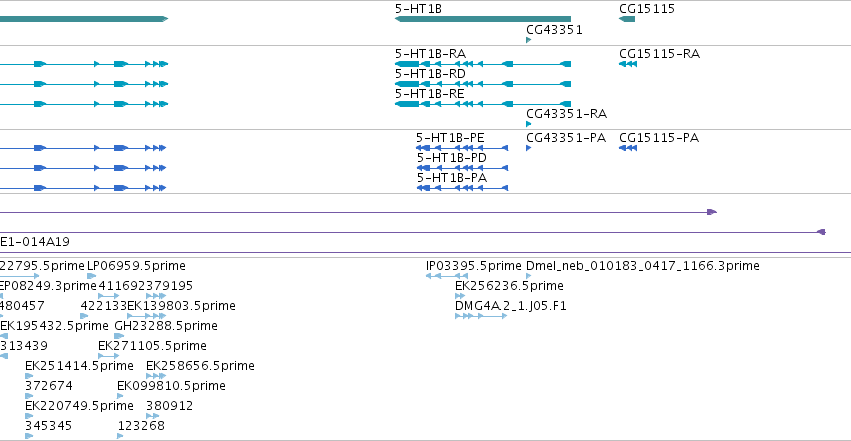Click the left-pointing purple clone arrowhead
Screen dimensions: 851x441
(x=822, y=232)
